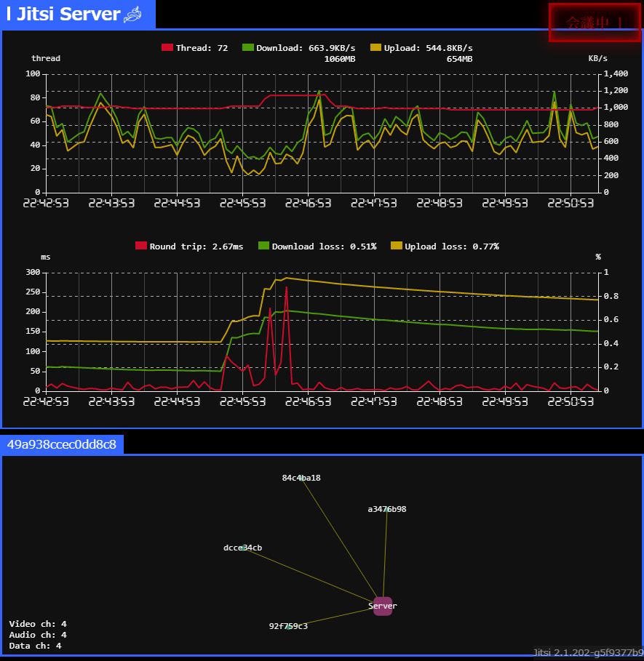
Task: Click the thread axis title label
Action: coord(46,59)
